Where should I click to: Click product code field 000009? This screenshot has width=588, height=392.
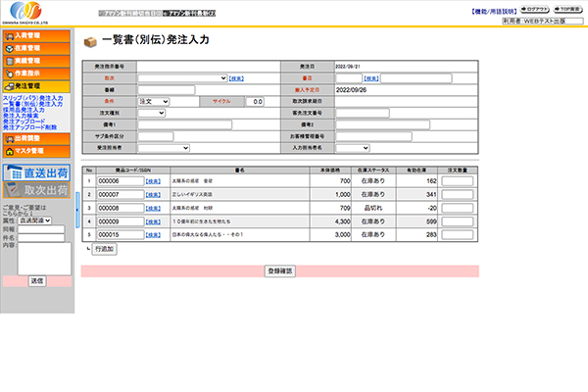[121, 221]
